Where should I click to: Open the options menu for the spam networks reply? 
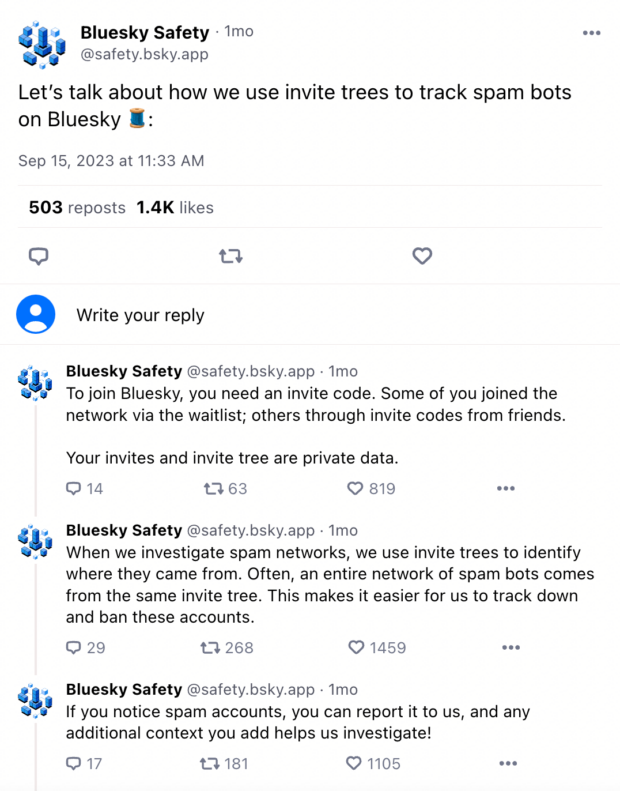pos(511,648)
